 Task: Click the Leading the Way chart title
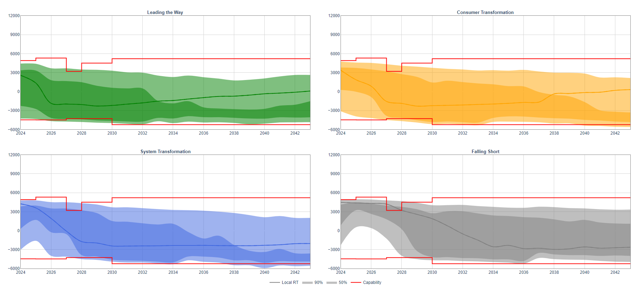[165, 12]
